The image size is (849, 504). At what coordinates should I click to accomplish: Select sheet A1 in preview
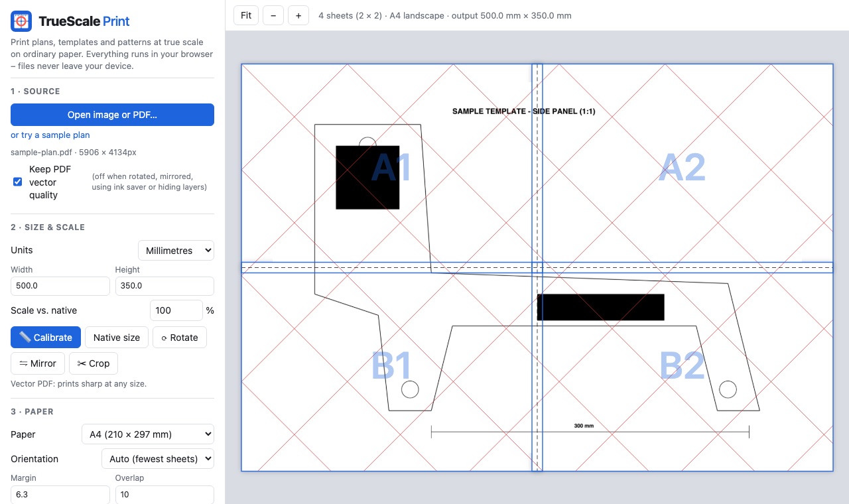pyautogui.click(x=391, y=168)
